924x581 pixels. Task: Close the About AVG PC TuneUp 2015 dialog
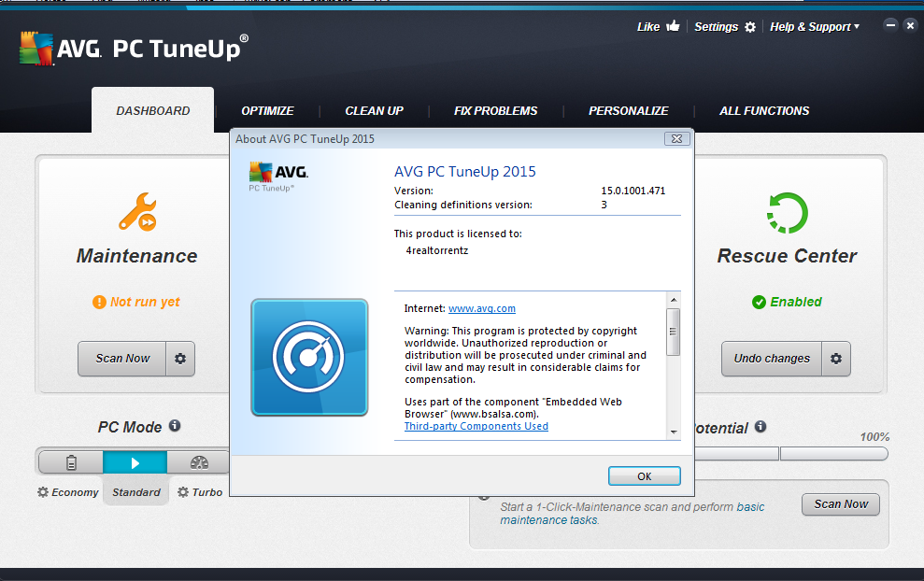(x=676, y=138)
